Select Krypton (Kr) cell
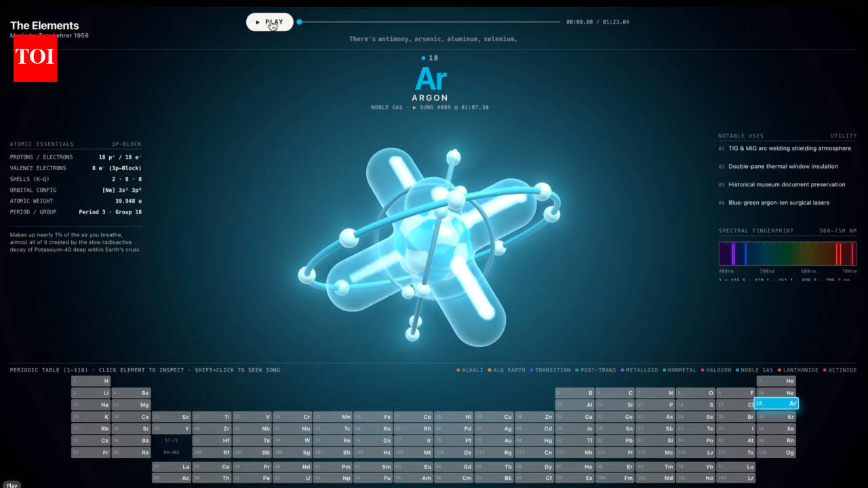 point(776,417)
